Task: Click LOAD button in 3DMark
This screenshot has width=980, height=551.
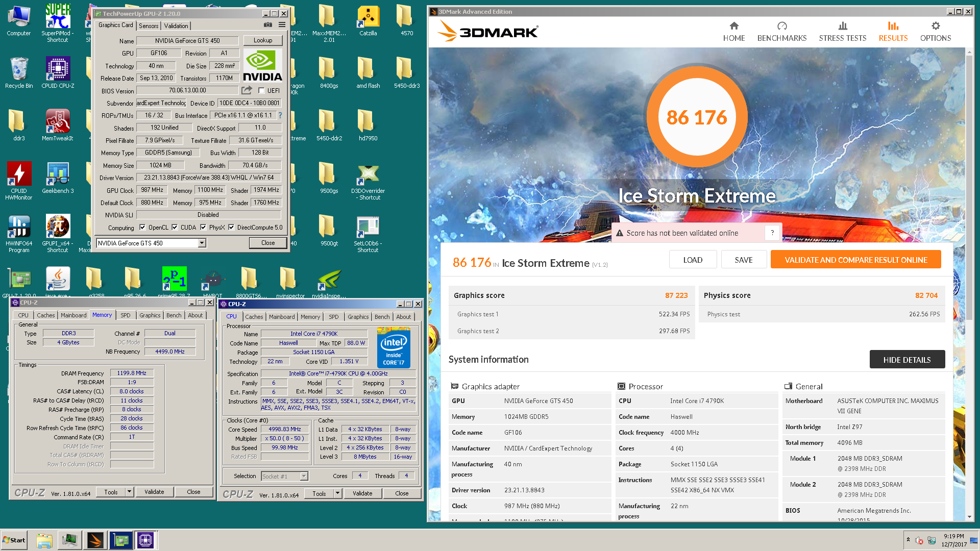Action: pyautogui.click(x=693, y=260)
